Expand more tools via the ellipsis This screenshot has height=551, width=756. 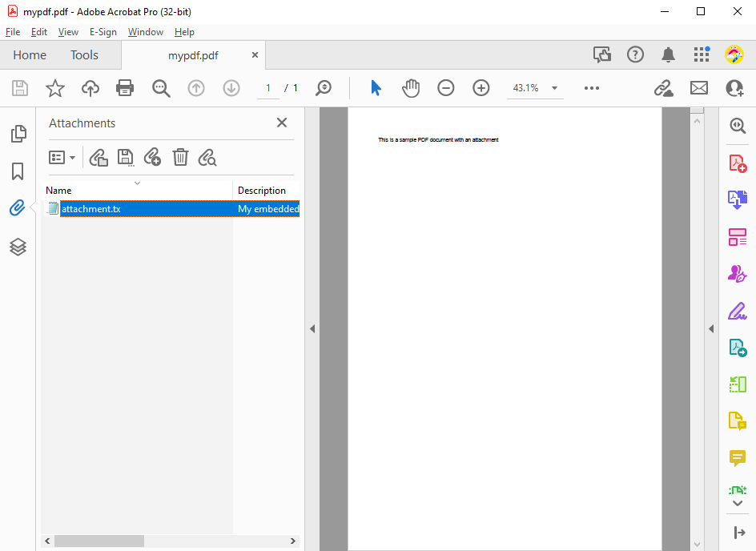592,88
